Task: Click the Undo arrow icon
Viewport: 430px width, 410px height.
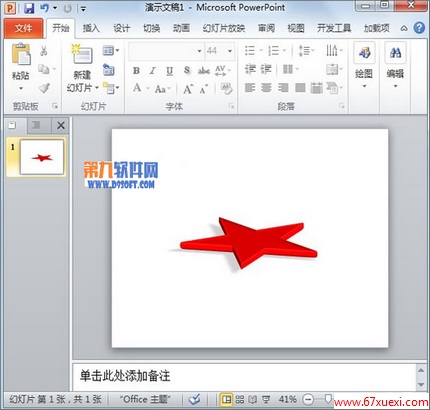Action: pos(44,8)
